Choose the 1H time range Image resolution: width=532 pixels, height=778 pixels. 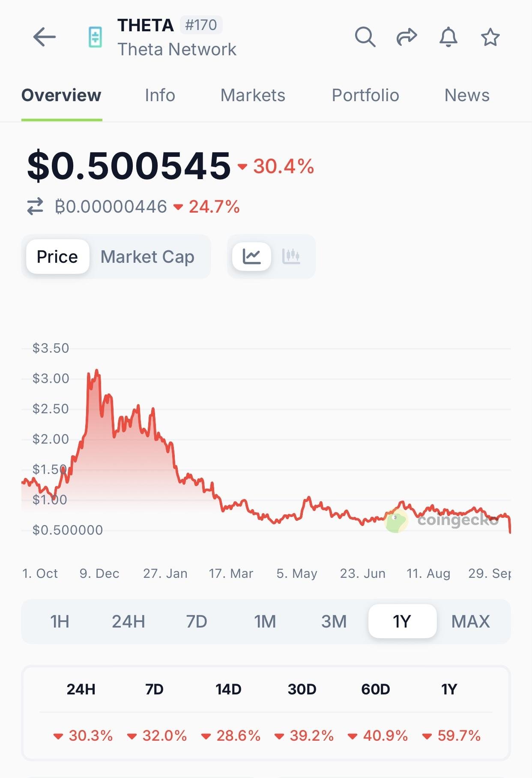pos(60,622)
